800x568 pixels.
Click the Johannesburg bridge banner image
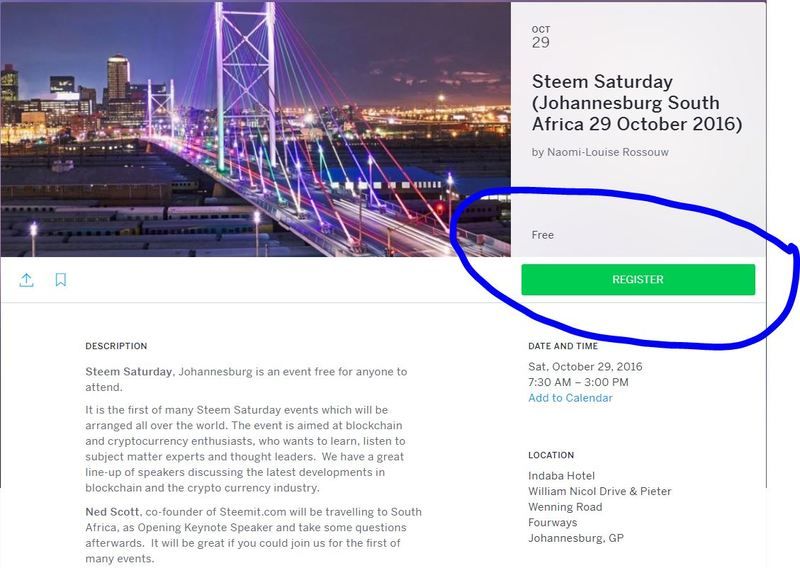255,128
